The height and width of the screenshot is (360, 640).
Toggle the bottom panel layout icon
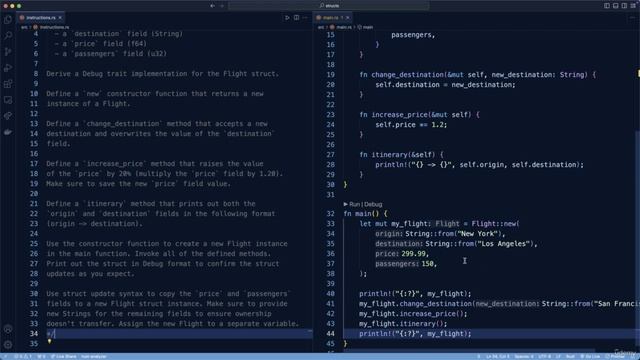[616, 6]
